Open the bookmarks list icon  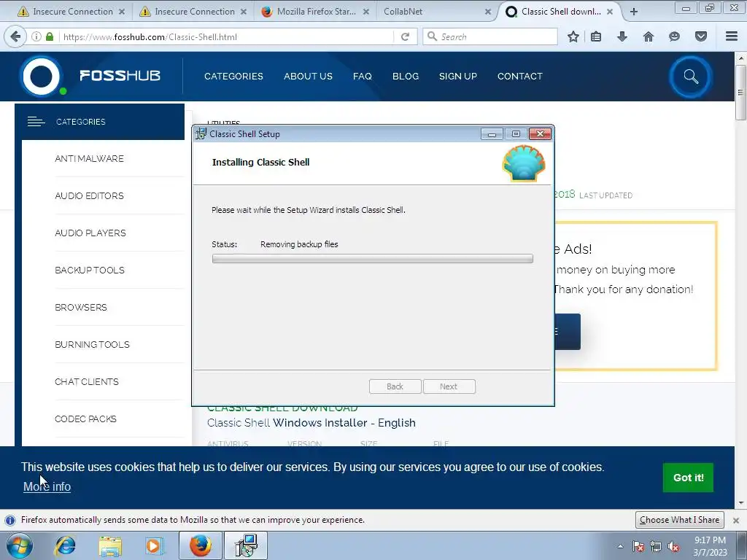coord(596,36)
